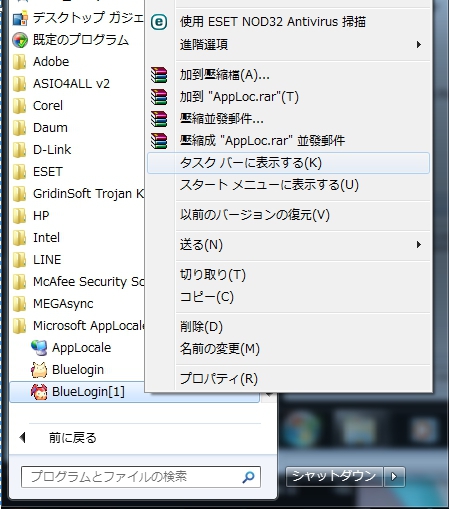Click the ASIO4ALL v2 folder icon
The image size is (449, 509).
[19, 84]
